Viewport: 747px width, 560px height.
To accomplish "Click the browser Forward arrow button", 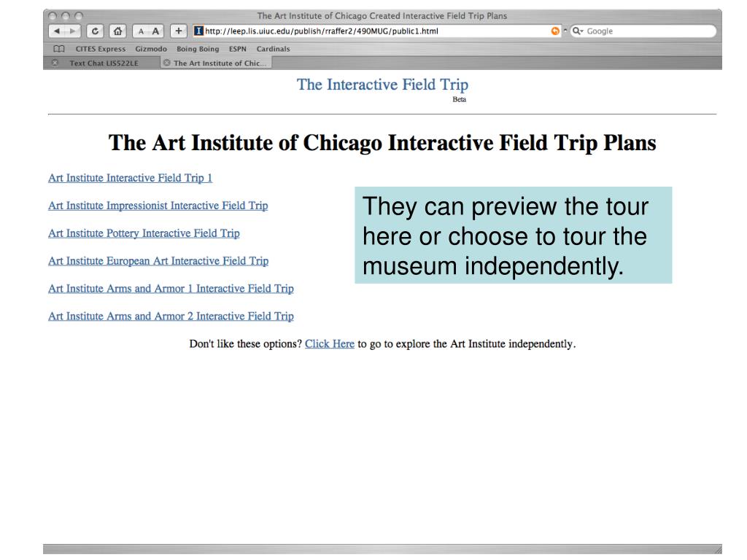I will point(72,31).
